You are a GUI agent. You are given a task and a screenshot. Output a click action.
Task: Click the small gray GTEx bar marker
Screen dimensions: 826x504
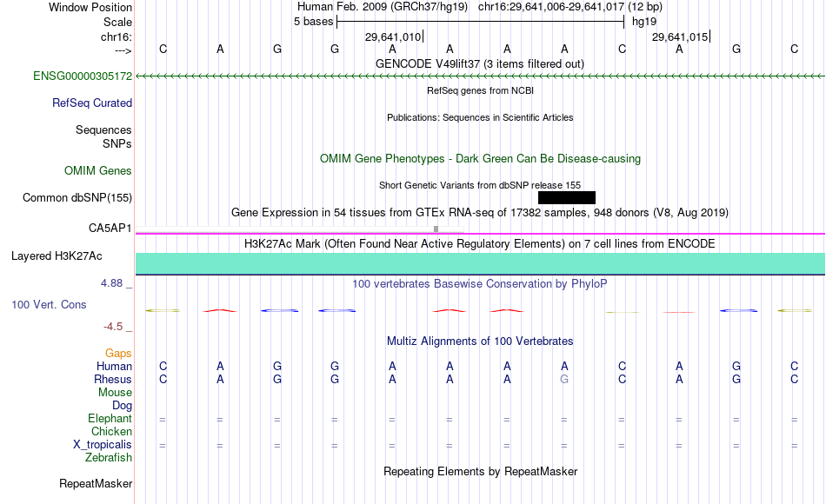[436, 229]
